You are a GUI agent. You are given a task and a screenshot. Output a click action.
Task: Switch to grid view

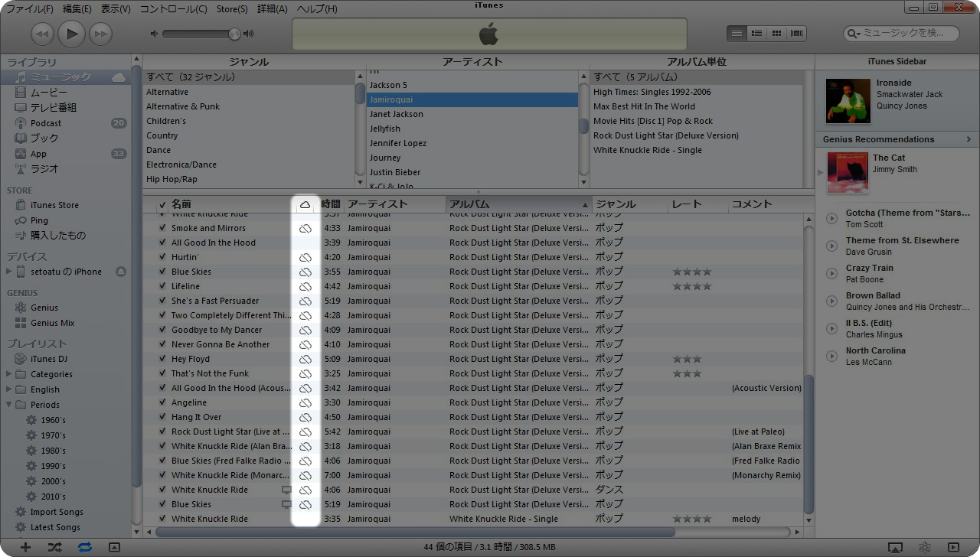[776, 34]
